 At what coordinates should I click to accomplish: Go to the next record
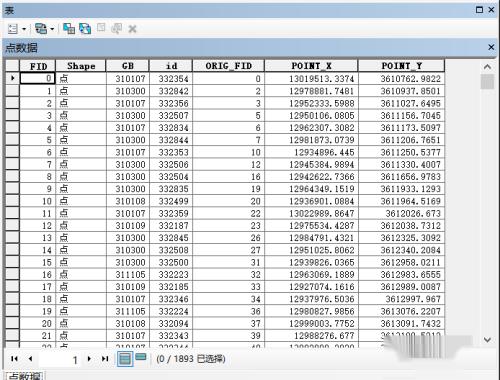pos(89,359)
